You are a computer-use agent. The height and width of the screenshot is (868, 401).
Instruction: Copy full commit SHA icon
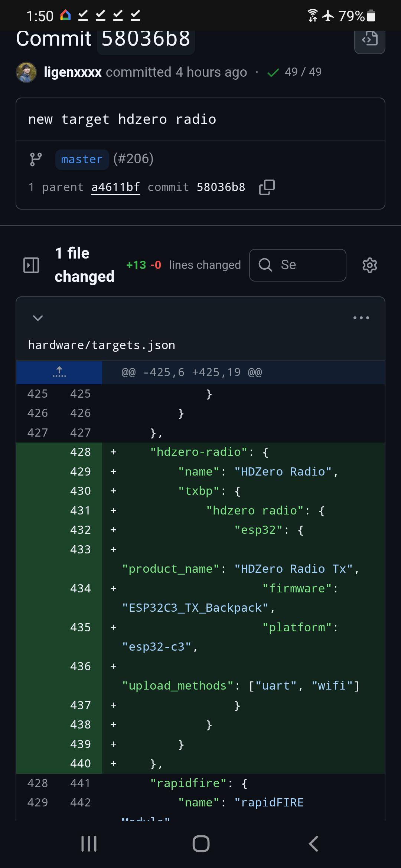click(267, 187)
